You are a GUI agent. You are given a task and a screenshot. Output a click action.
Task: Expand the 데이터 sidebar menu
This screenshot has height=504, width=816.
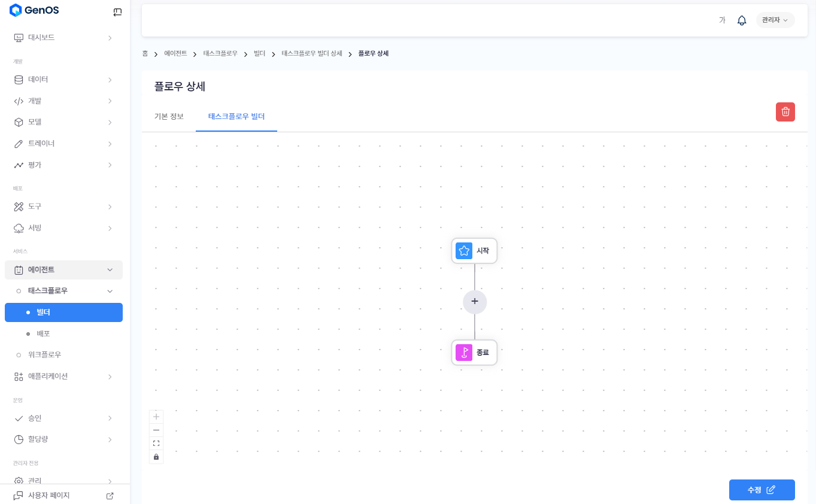(63, 80)
